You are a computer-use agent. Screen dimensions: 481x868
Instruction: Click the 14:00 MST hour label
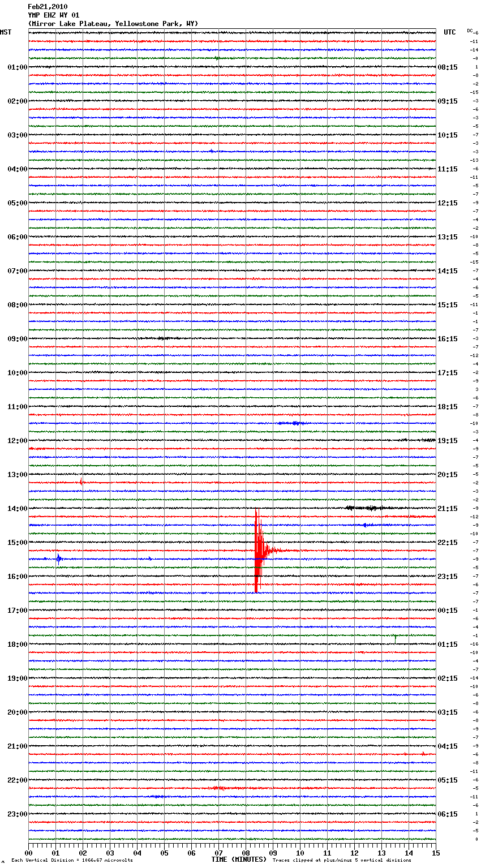(17, 509)
